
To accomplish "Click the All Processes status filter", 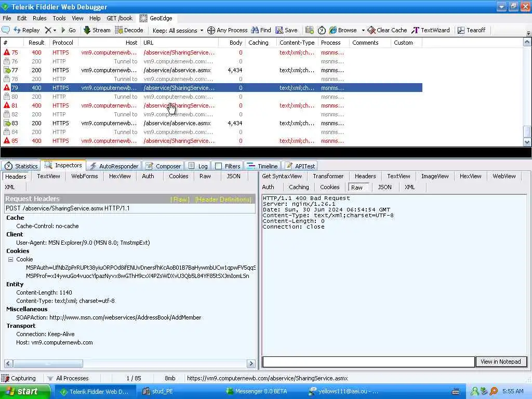I will (x=68, y=378).
